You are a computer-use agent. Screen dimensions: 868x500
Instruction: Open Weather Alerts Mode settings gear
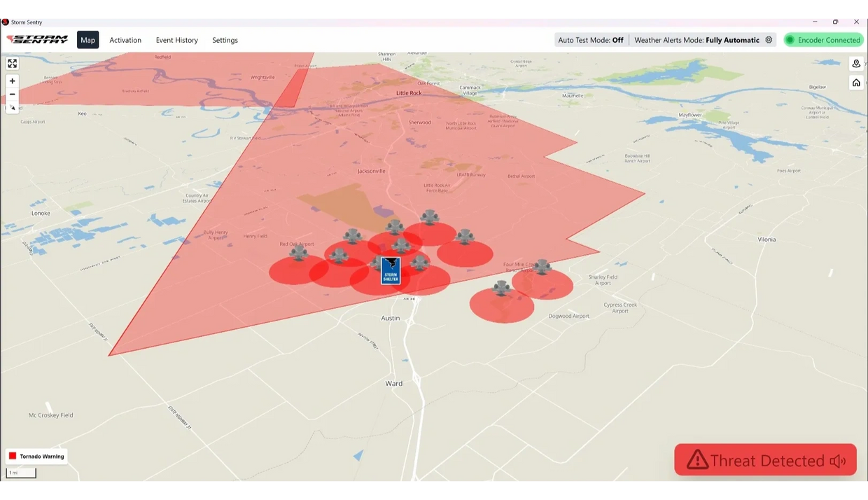pos(769,40)
